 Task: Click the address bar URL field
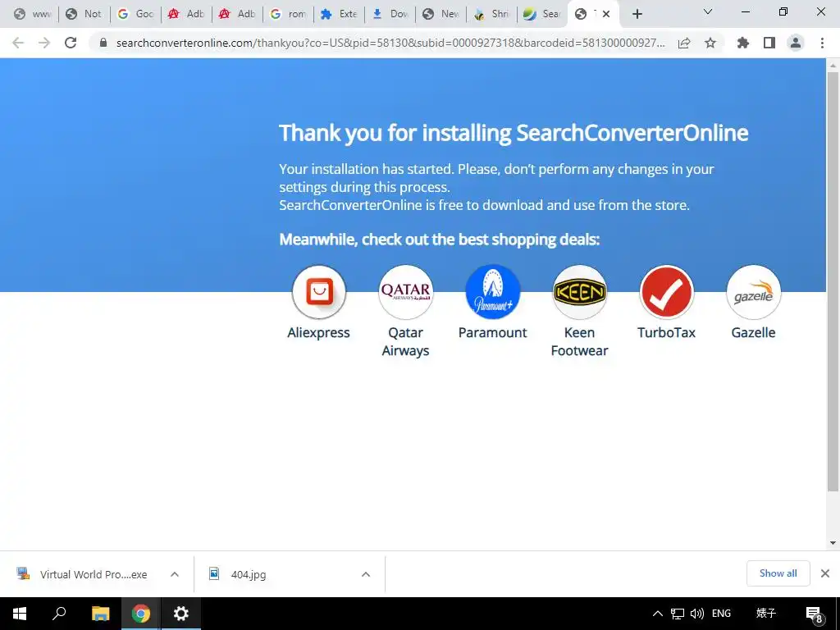390,43
